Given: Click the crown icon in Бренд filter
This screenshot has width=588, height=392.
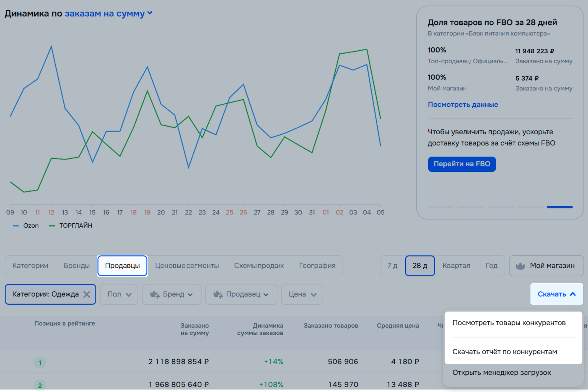Looking at the screenshot, I should pos(155,294).
